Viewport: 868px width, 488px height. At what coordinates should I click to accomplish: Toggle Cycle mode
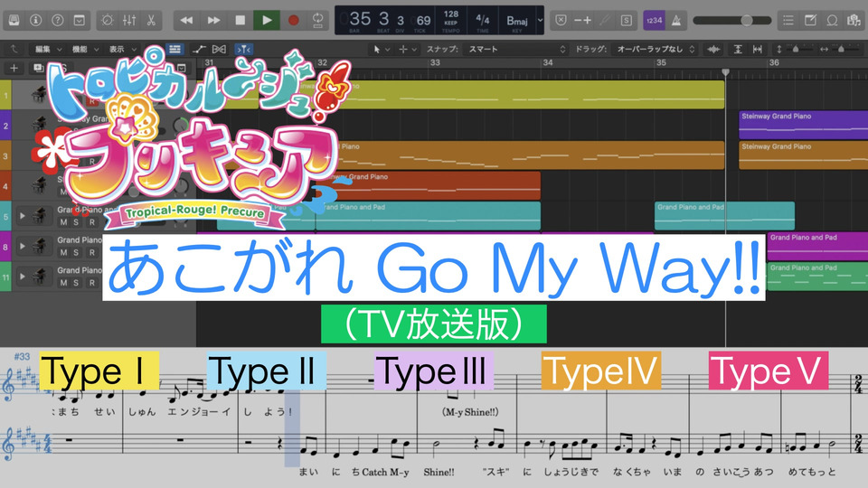tap(317, 21)
